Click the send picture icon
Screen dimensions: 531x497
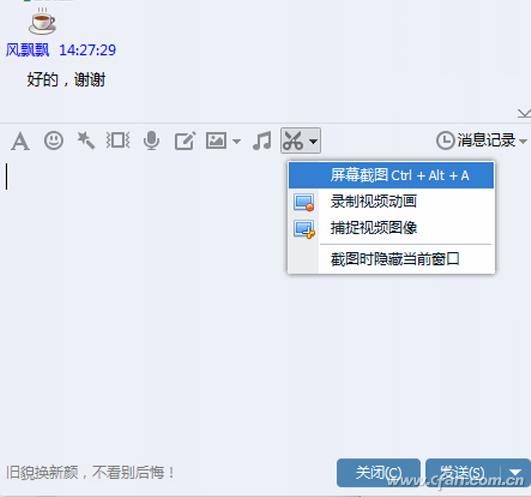[x=216, y=140]
